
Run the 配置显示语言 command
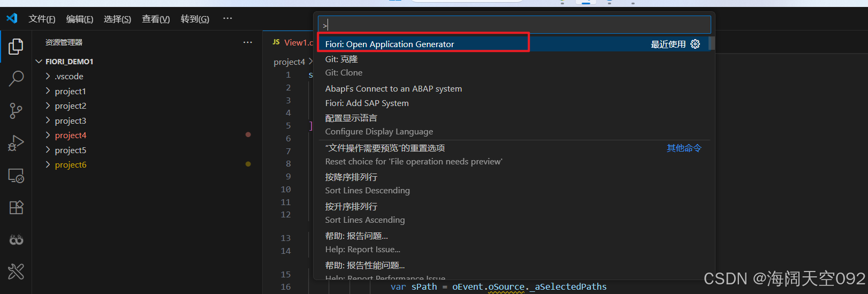point(513,125)
